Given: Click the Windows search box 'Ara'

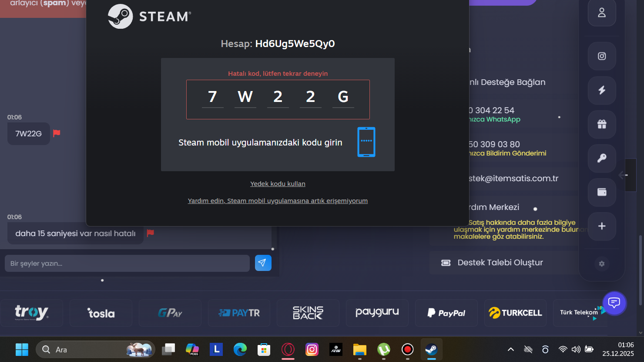Looking at the screenshot, I should point(95,349).
